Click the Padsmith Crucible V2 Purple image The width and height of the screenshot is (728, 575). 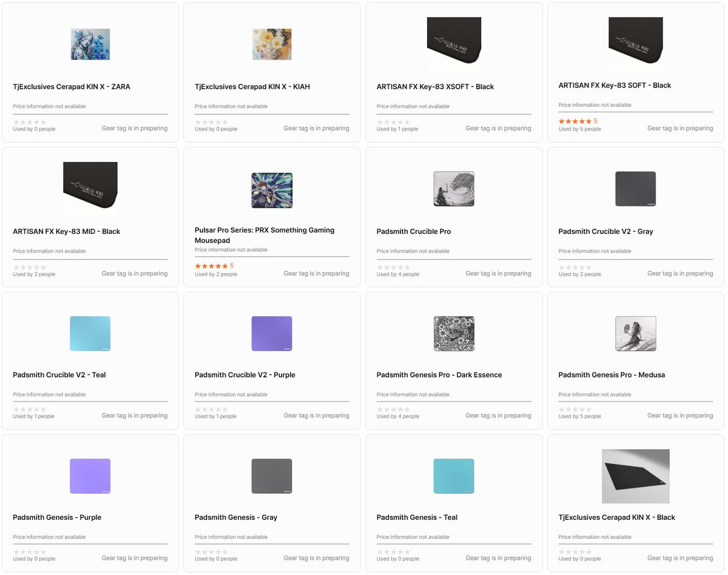pyautogui.click(x=272, y=333)
